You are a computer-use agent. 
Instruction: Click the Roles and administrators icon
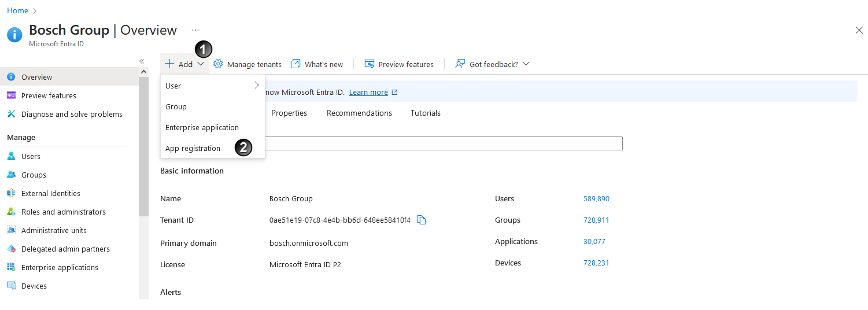click(11, 212)
